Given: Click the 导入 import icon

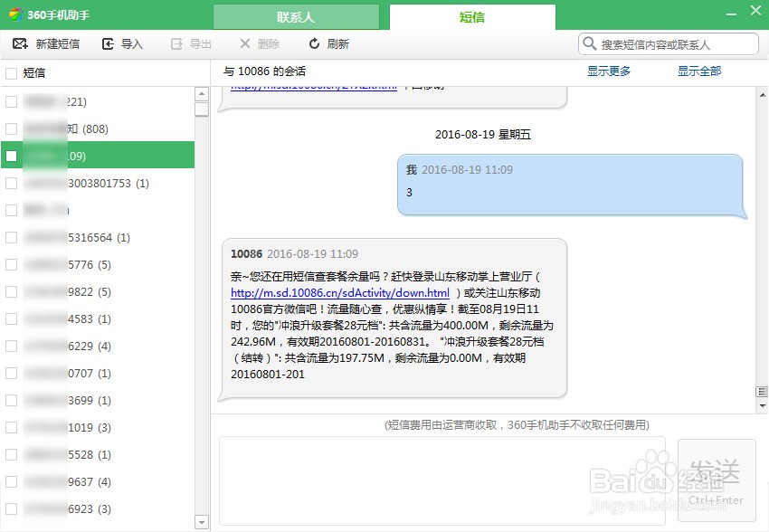Looking at the screenshot, I should (x=108, y=44).
